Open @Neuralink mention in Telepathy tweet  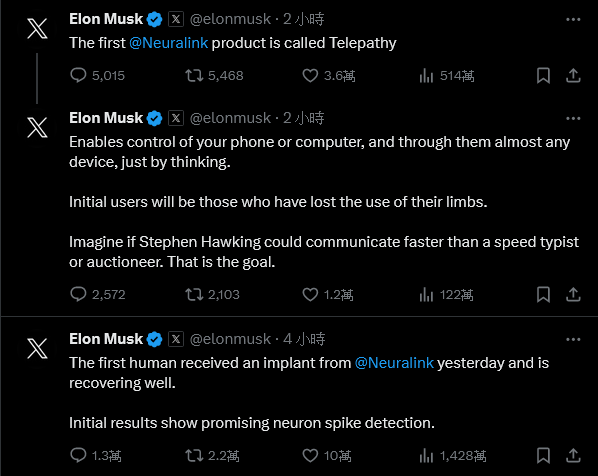click(x=169, y=43)
